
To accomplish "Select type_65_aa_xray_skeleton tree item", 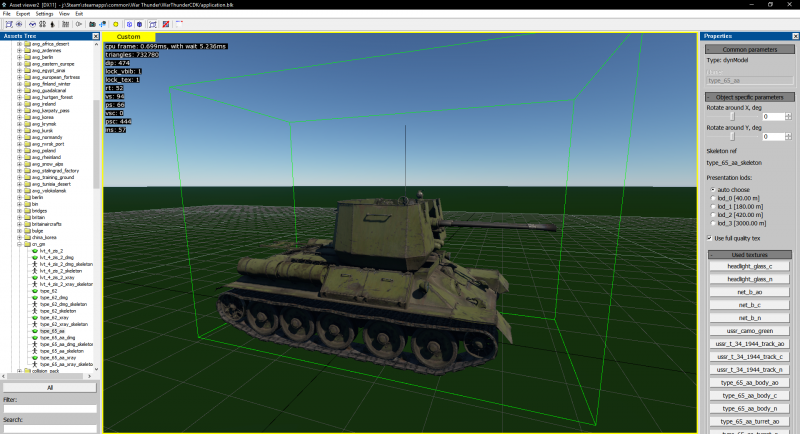I will 66,365.
